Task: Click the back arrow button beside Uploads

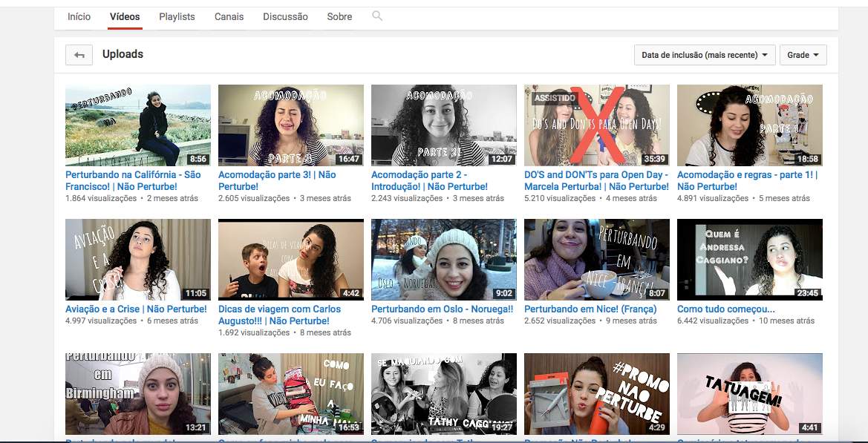Action: pyautogui.click(x=79, y=55)
